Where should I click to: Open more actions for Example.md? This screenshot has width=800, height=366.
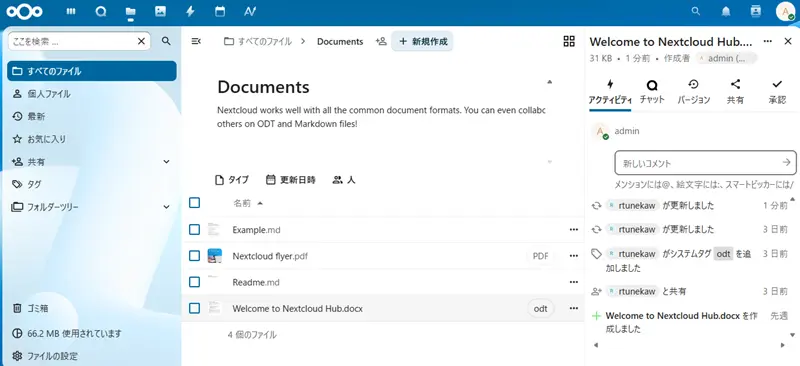tap(573, 230)
